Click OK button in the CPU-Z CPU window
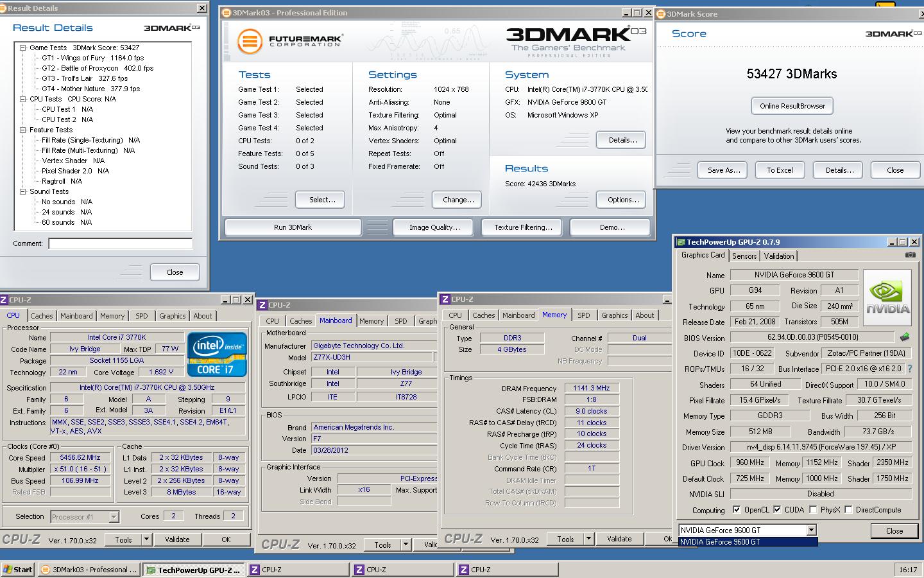 pyautogui.click(x=226, y=539)
